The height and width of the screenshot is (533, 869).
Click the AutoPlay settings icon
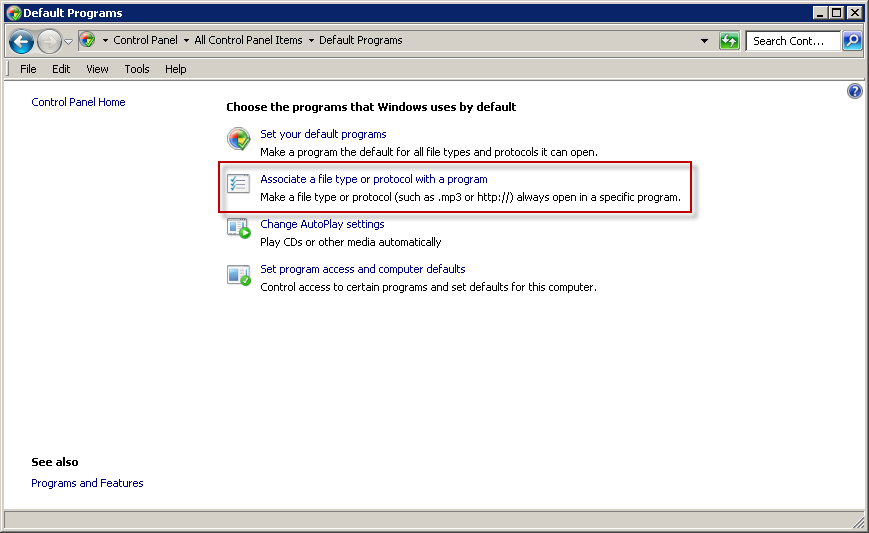coord(239,228)
